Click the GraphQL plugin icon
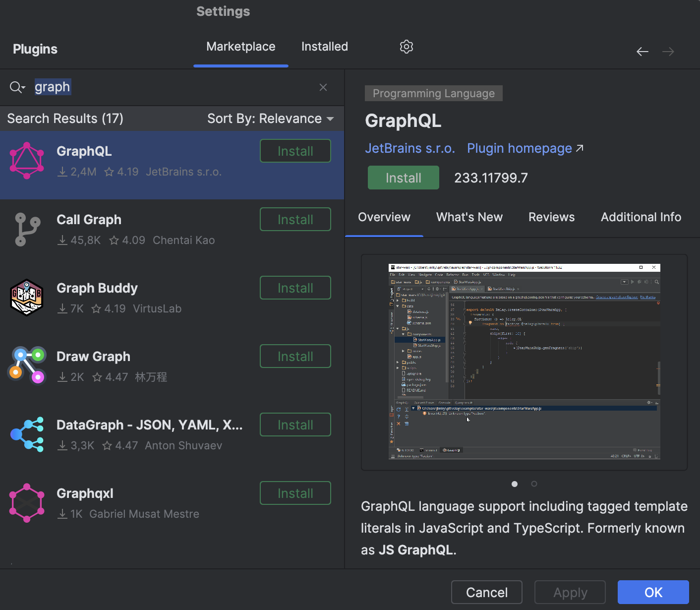Image resolution: width=700 pixels, height=610 pixels. pos(26,160)
